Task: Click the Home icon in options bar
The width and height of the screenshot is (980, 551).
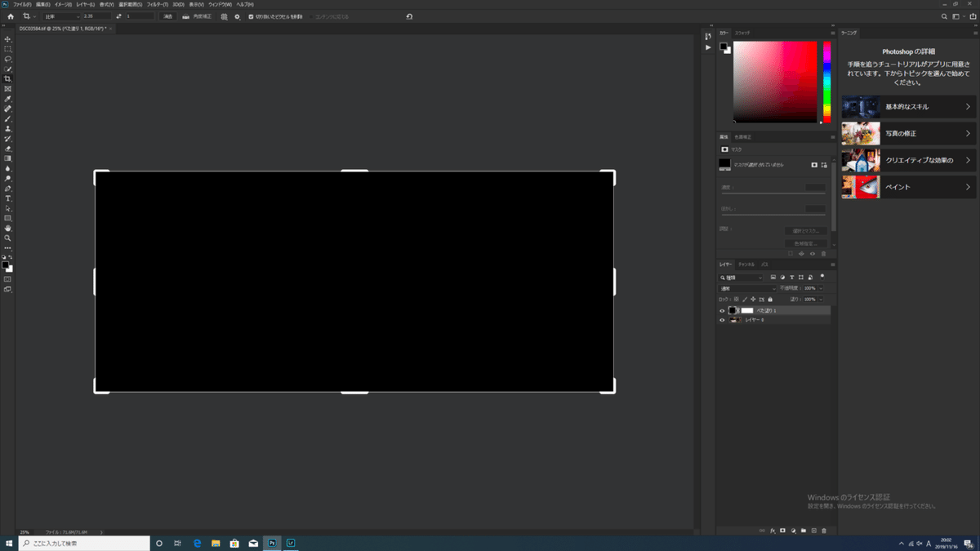Action: (x=11, y=16)
